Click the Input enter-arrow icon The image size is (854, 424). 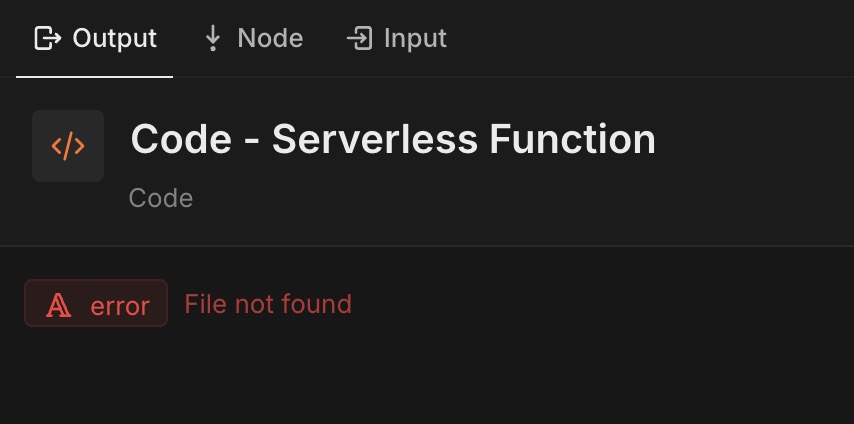tap(359, 39)
